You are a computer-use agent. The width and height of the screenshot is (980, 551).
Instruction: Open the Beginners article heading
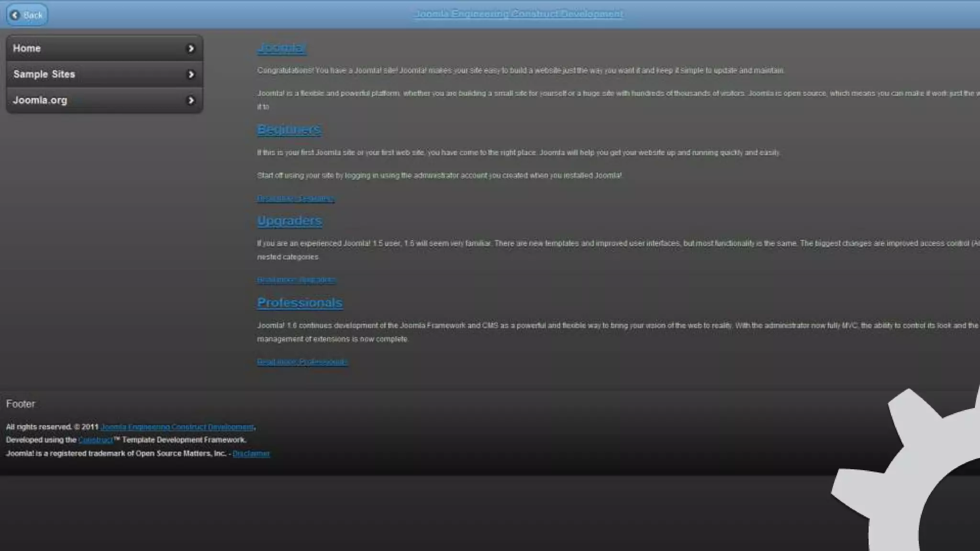tap(289, 130)
